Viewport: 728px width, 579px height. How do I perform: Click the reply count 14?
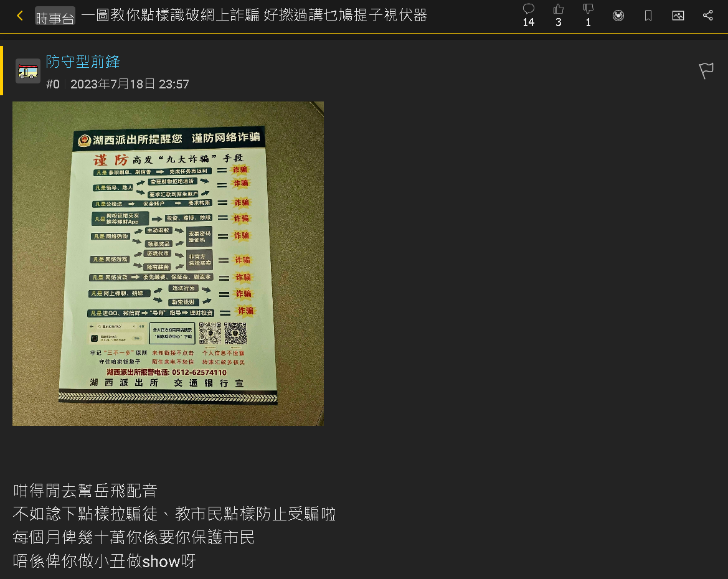528,22
